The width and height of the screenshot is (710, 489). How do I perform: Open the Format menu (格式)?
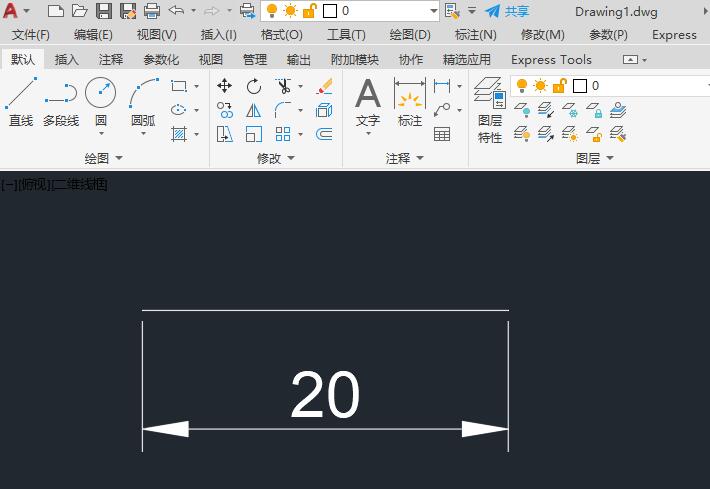282,35
